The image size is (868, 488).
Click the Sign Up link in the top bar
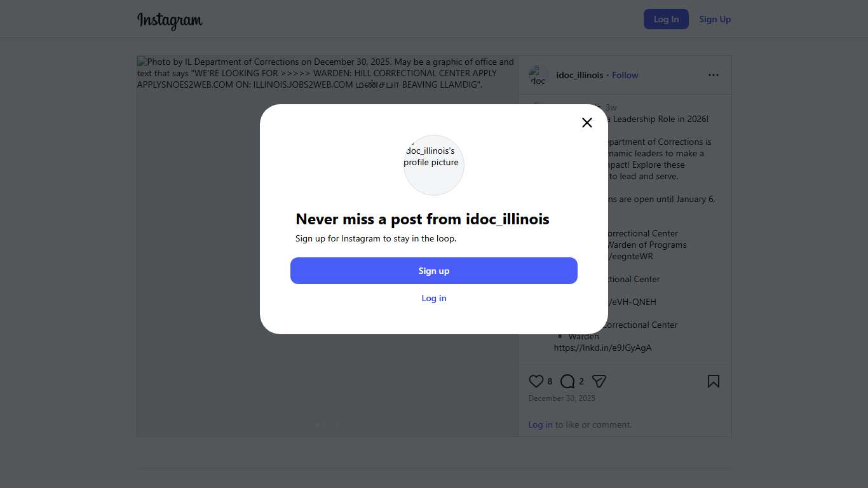coord(715,19)
